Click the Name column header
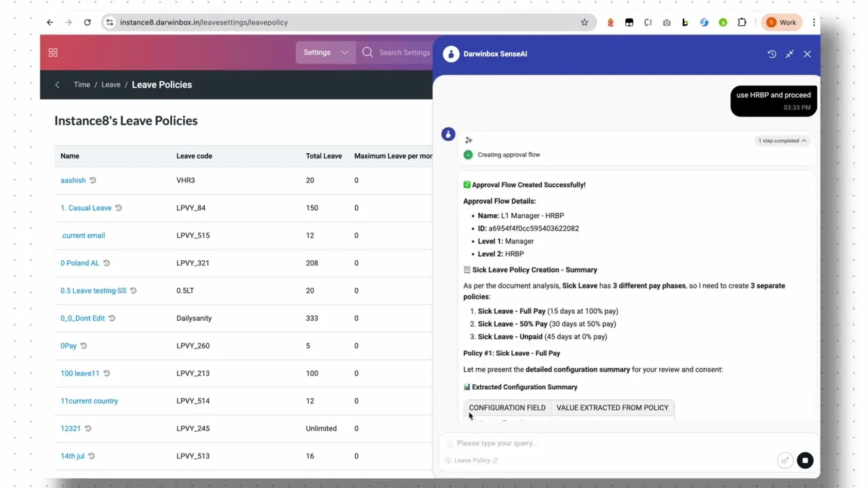Viewport: 868px width, 488px height. [x=70, y=156]
